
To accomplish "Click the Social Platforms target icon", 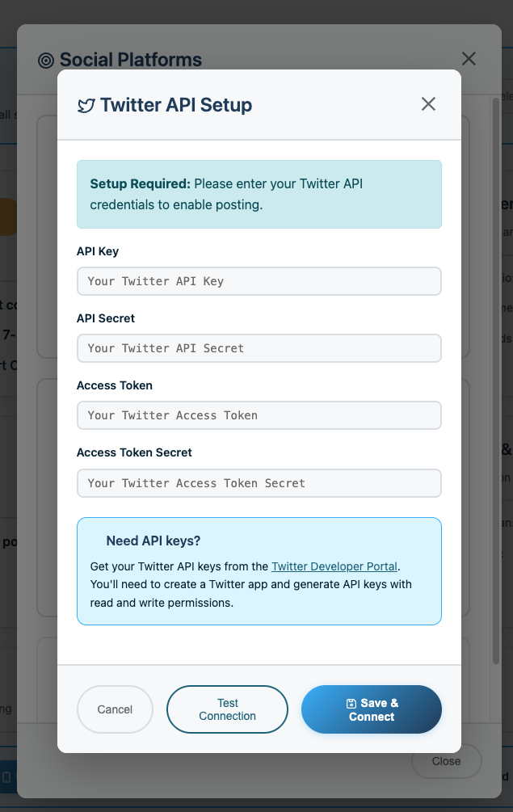I will click(x=46, y=60).
